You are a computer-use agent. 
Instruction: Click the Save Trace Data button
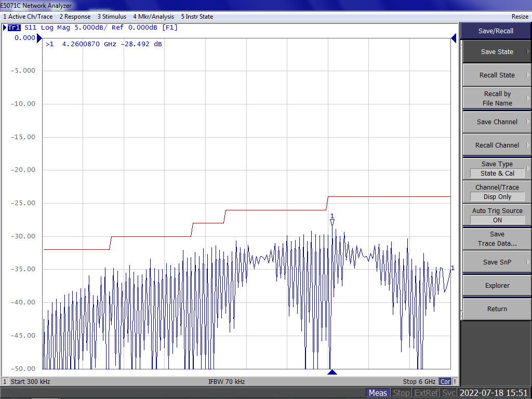pos(497,238)
